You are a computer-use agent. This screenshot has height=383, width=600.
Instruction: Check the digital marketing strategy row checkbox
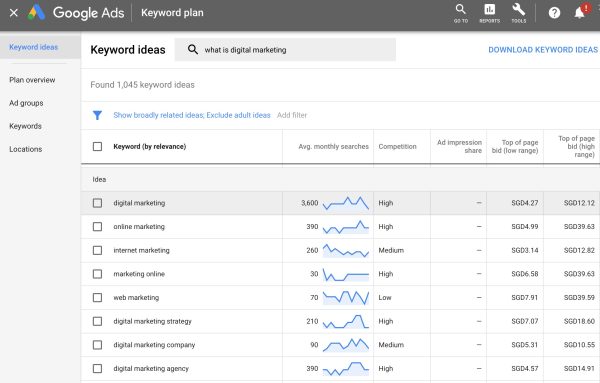tap(98, 321)
